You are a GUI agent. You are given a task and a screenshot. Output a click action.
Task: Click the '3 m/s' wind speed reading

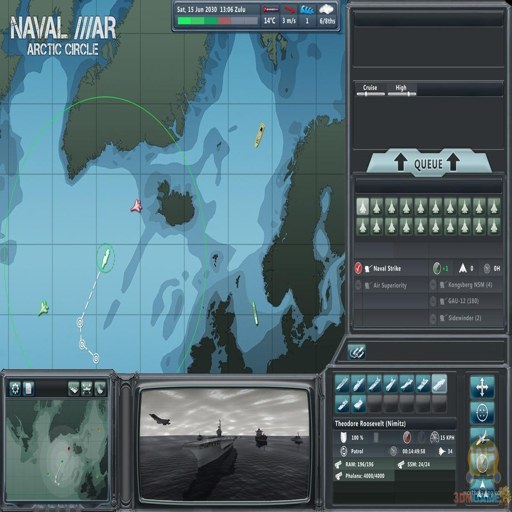(289, 21)
